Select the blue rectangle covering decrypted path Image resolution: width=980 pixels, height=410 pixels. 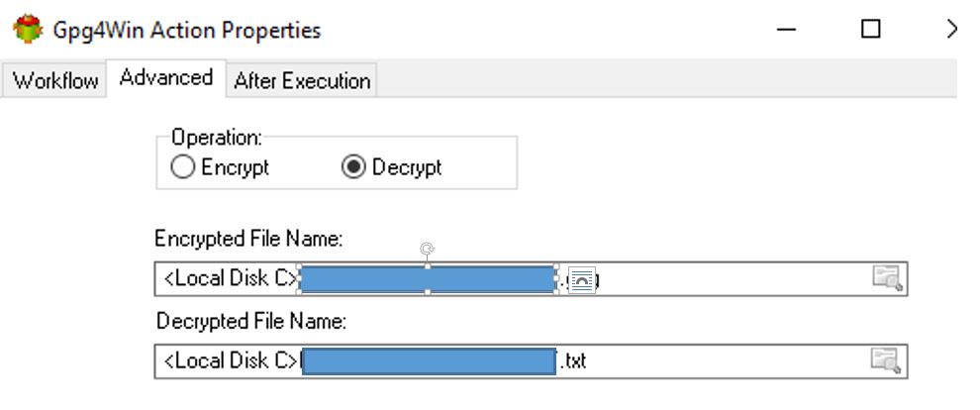(429, 361)
